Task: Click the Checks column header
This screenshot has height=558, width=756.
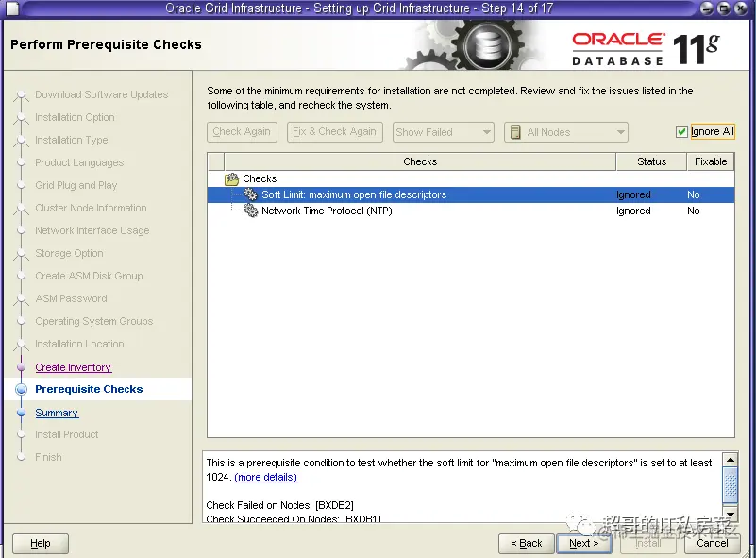Action: 420,161
